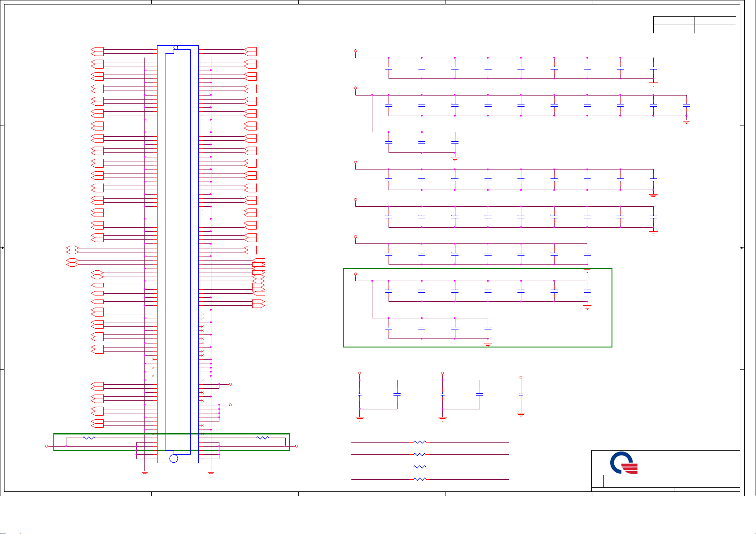This screenshot has height=534, width=756.
Task: Click the circle at the connector's bottom end
Action: (174, 458)
